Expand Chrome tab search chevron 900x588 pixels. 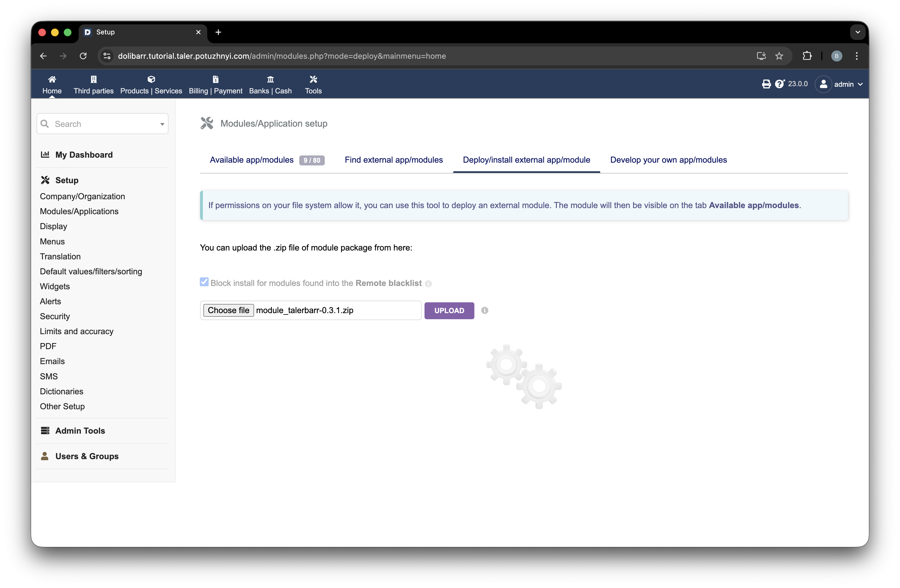(x=857, y=32)
